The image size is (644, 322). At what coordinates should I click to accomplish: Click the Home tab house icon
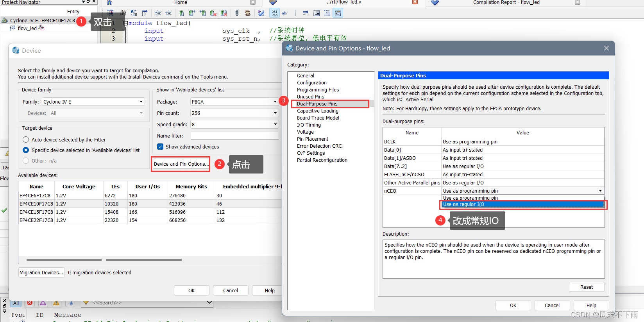(109, 2)
